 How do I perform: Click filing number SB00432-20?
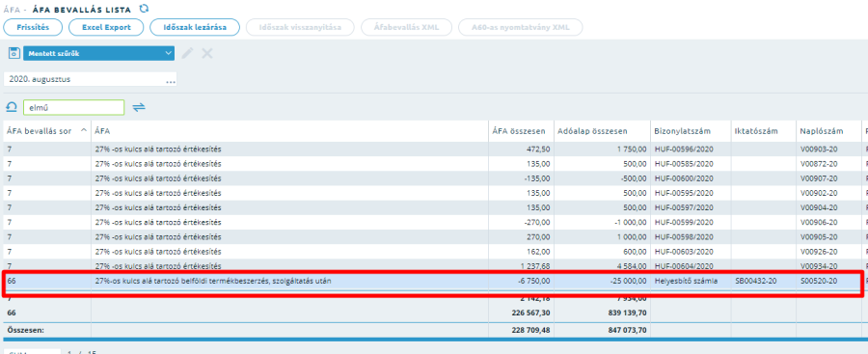755,281
